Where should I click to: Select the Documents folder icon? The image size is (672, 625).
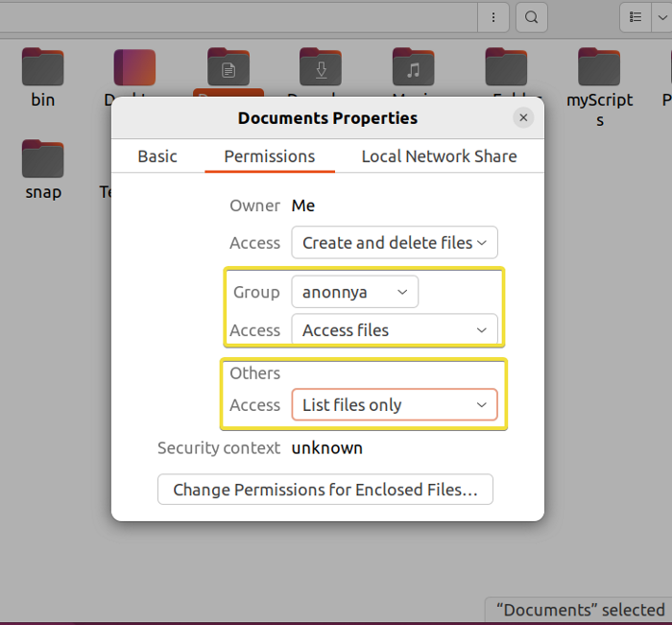point(228,67)
